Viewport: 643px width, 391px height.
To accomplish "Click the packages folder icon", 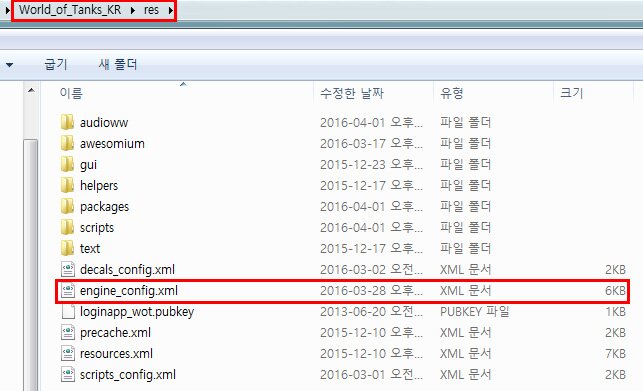I will [x=67, y=206].
